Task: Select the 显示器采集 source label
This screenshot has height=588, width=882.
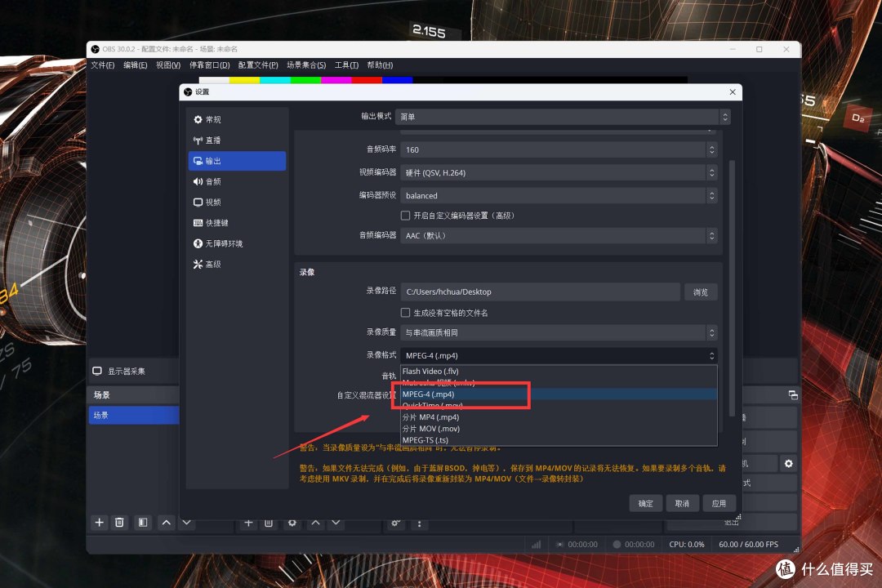Action: [127, 372]
